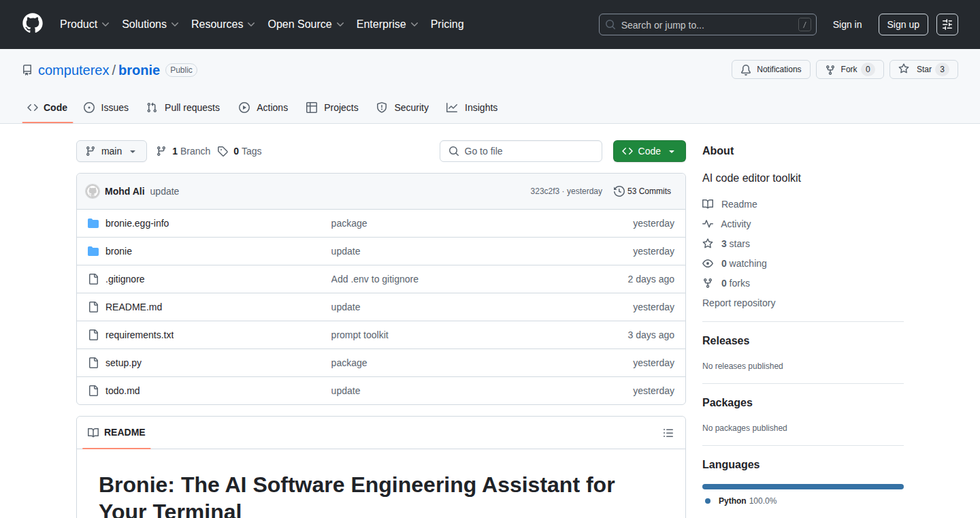980x518 pixels.
Task: Click Sign in
Action: pos(847,25)
